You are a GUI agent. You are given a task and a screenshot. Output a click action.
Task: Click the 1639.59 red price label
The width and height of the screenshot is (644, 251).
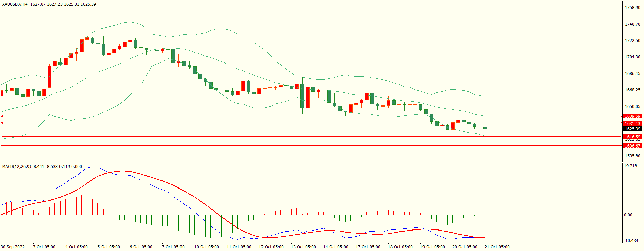[x=632, y=116]
